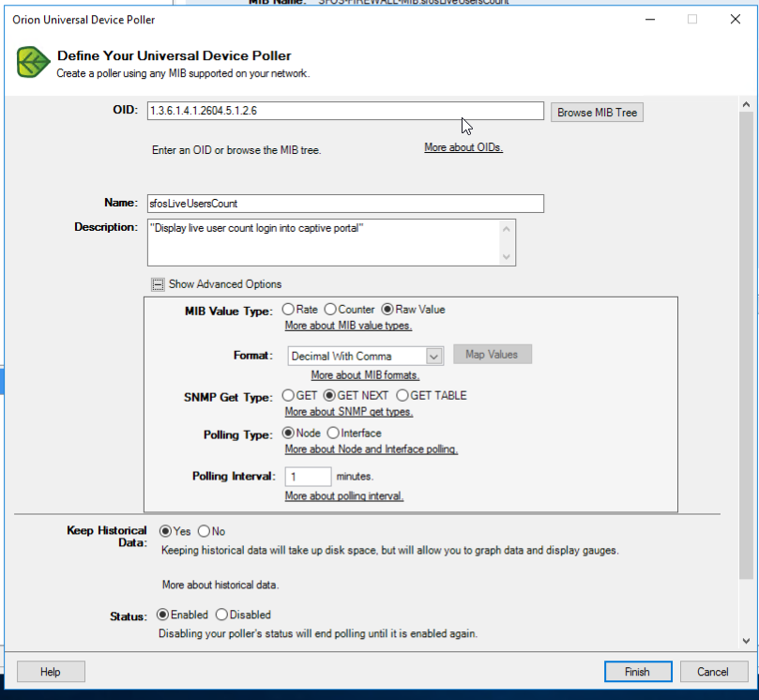The width and height of the screenshot is (759, 700).
Task: Select Yes for Keep Historical Data
Action: (165, 531)
